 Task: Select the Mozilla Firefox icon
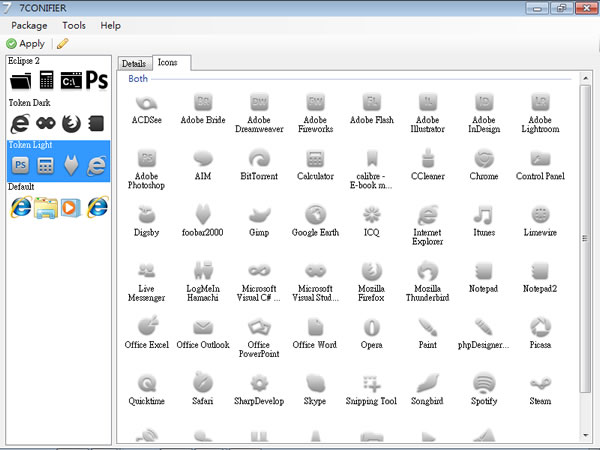point(371,271)
